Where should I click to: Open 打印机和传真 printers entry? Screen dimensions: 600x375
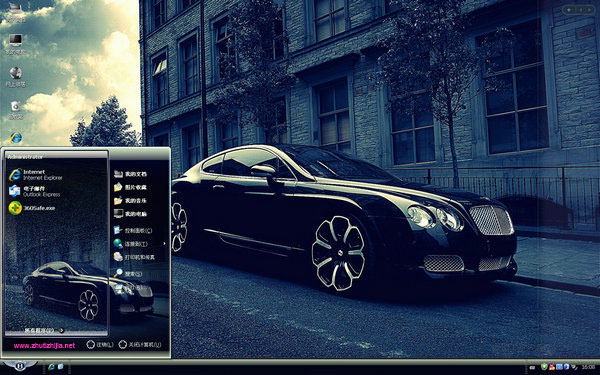pos(134,257)
